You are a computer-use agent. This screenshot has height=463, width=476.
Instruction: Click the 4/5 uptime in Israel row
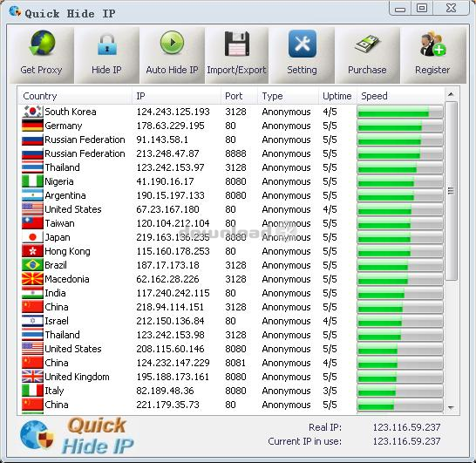(330, 321)
